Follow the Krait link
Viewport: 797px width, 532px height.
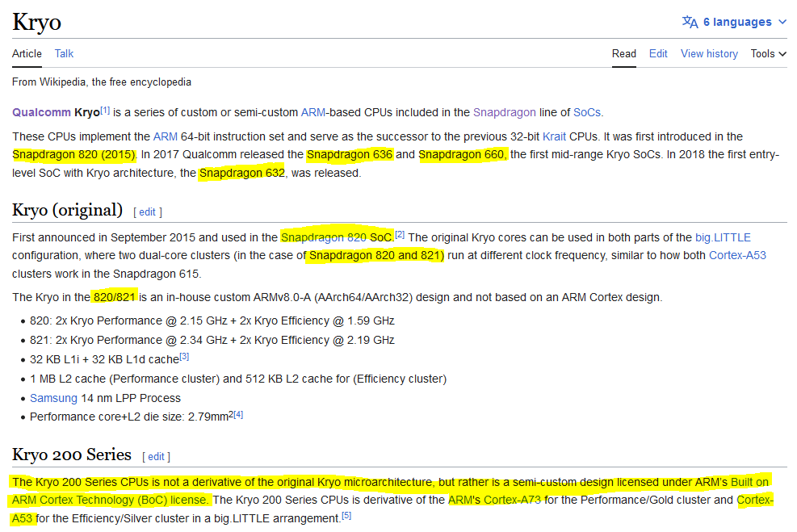pyautogui.click(x=554, y=136)
